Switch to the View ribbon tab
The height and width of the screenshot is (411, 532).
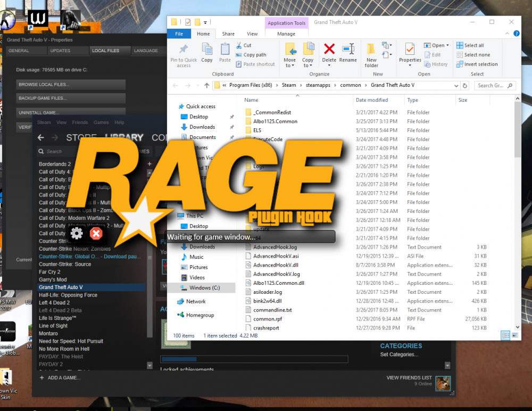(x=252, y=34)
